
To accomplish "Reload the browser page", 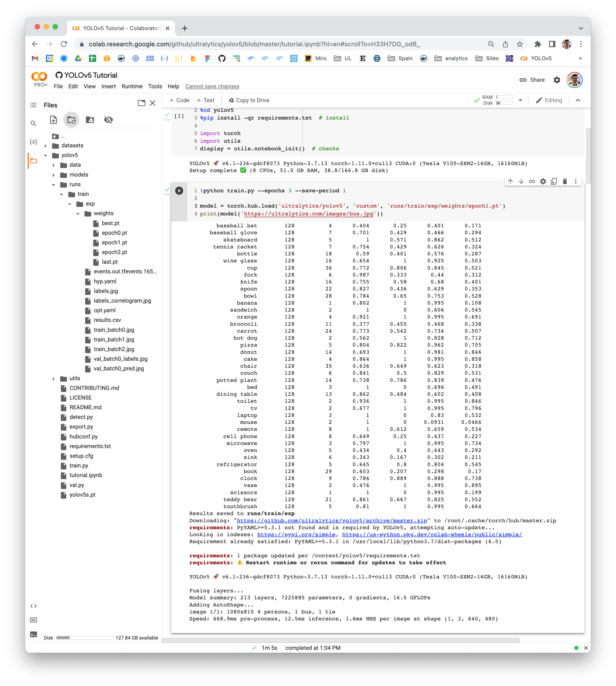I will coord(64,44).
